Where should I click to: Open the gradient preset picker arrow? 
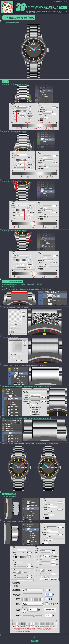(x=42, y=599)
